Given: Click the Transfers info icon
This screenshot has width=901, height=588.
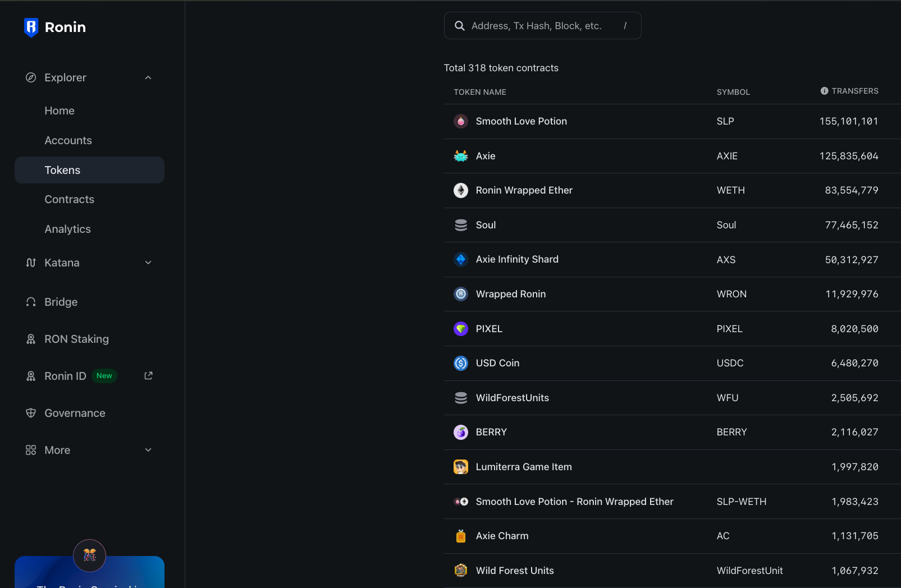Looking at the screenshot, I should pos(824,91).
